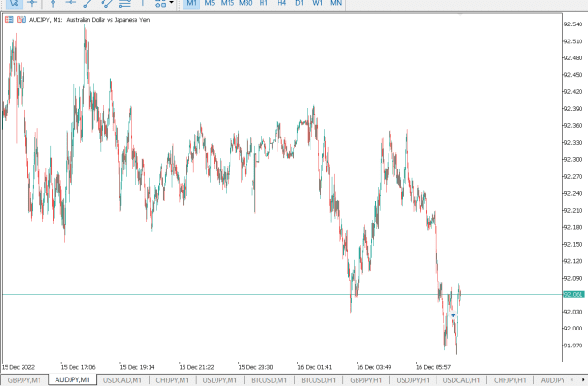Open the partially visible AUDJPY tab
The width and height of the screenshot is (588, 386).
[552, 380]
